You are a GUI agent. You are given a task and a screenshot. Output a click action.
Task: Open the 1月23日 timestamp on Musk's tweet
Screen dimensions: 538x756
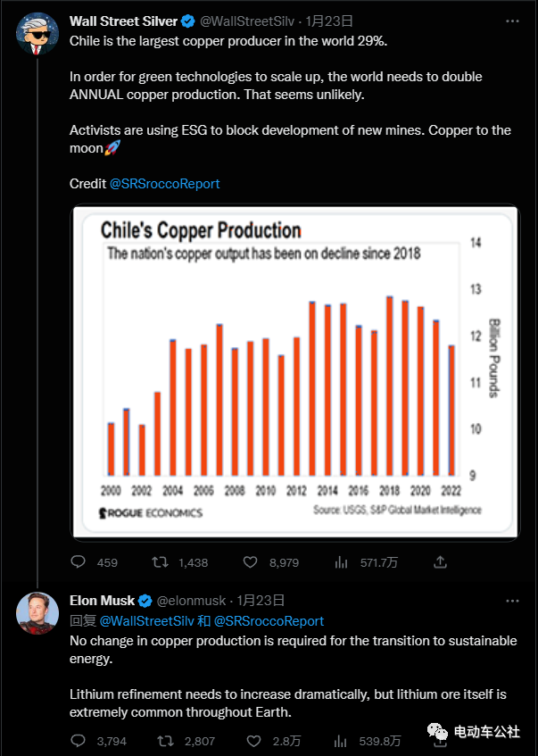click(261, 601)
